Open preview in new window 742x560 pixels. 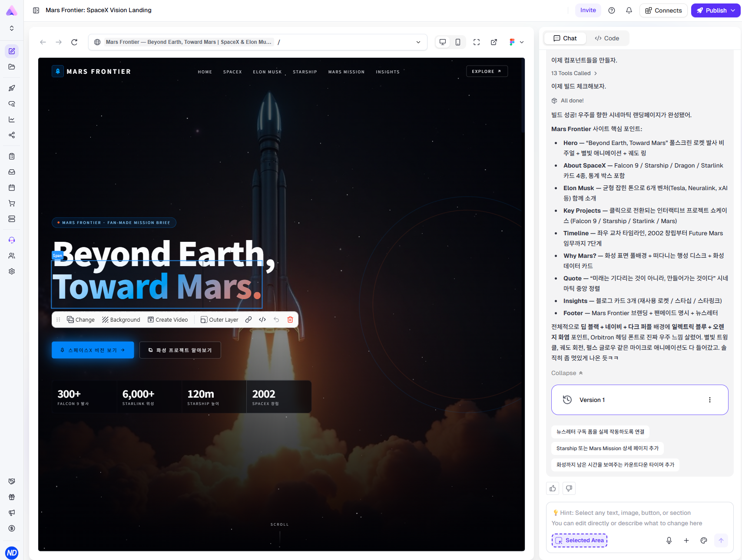tap(494, 42)
